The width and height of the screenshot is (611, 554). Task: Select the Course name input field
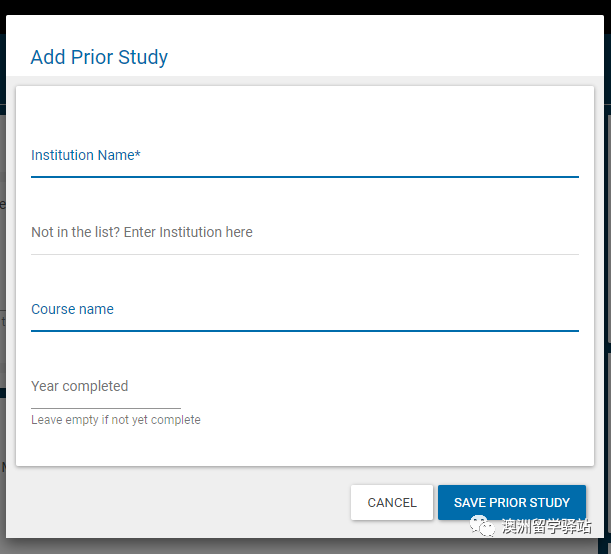[304, 310]
